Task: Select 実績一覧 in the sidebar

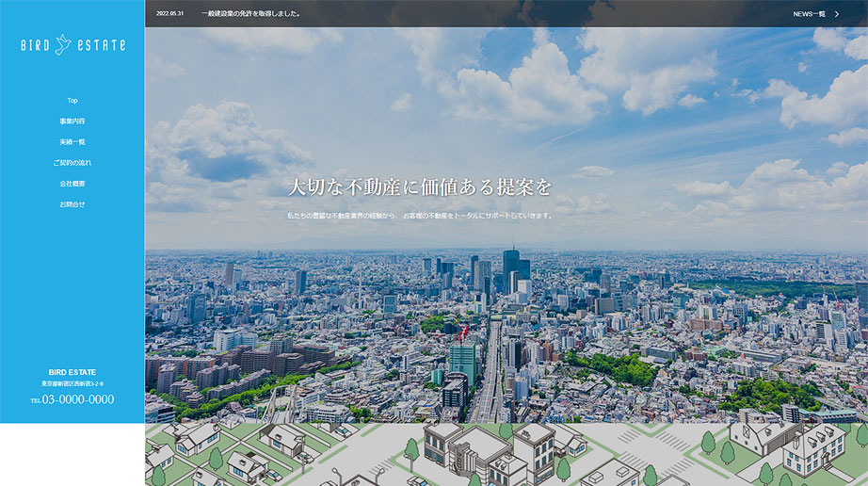Action: point(72,142)
